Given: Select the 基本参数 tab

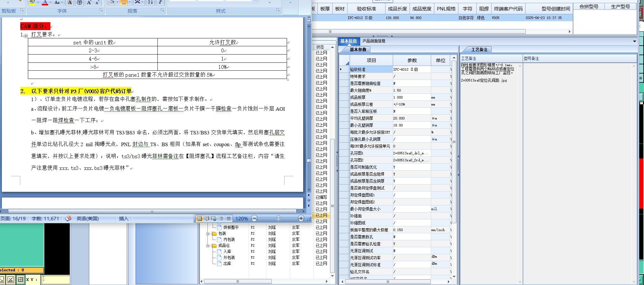Looking at the screenshot, I should click(x=358, y=49).
